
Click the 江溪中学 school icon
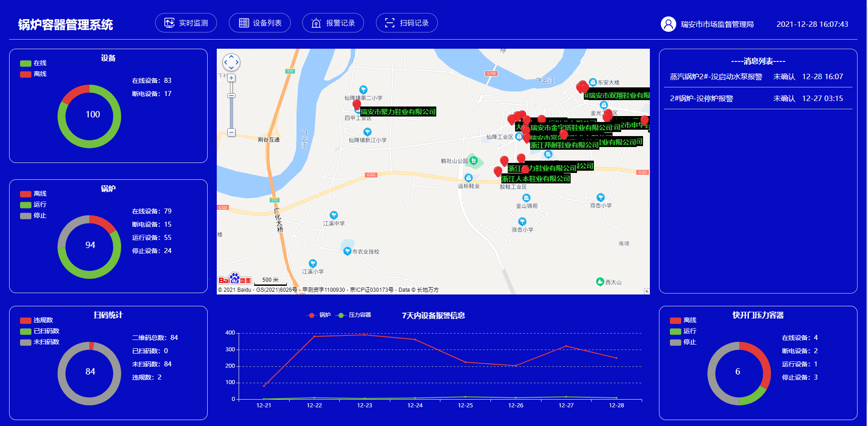coord(334,215)
